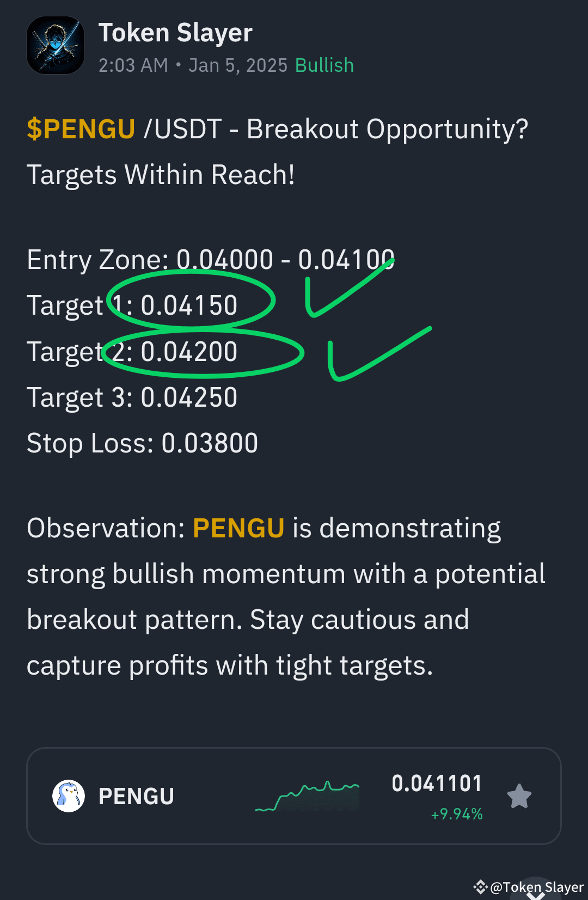Select the green +9.94% change indicator
This screenshot has width=588, height=900.
(456, 815)
